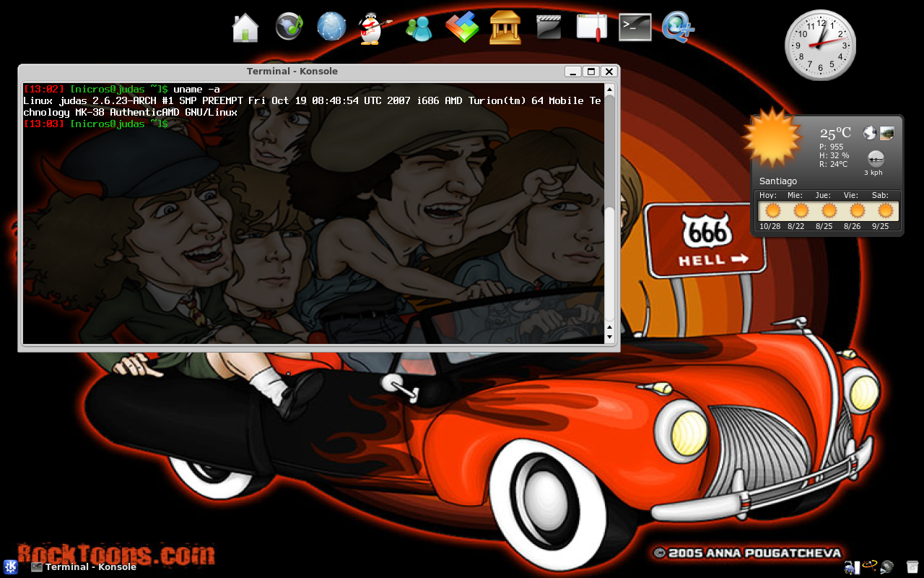Click the Q+ globe icon in the dock
This screenshot has width=924, height=578.
point(678,27)
